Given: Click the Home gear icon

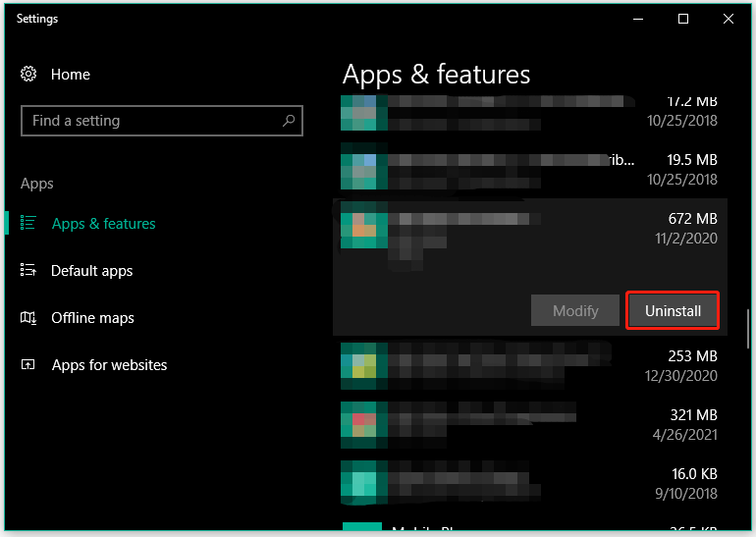Looking at the screenshot, I should point(28,75).
